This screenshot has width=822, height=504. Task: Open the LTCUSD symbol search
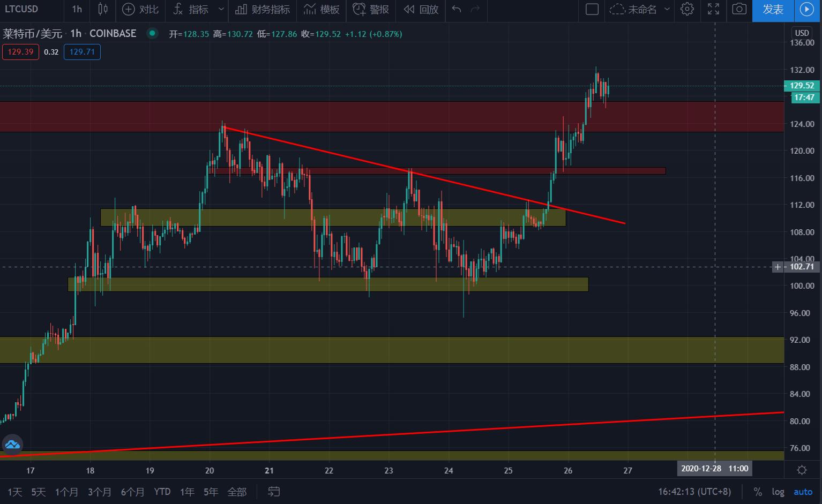click(21, 9)
